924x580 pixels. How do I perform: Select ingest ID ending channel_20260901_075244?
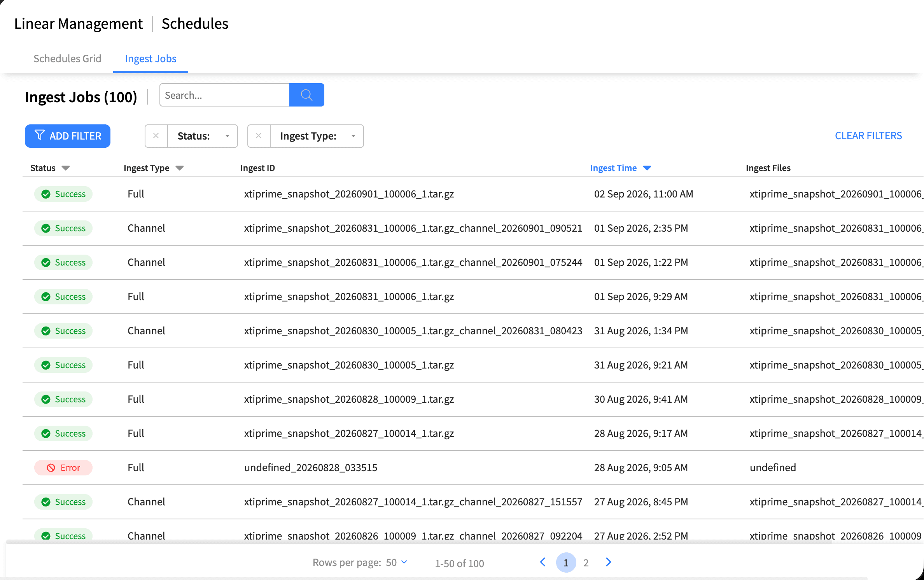(x=413, y=262)
